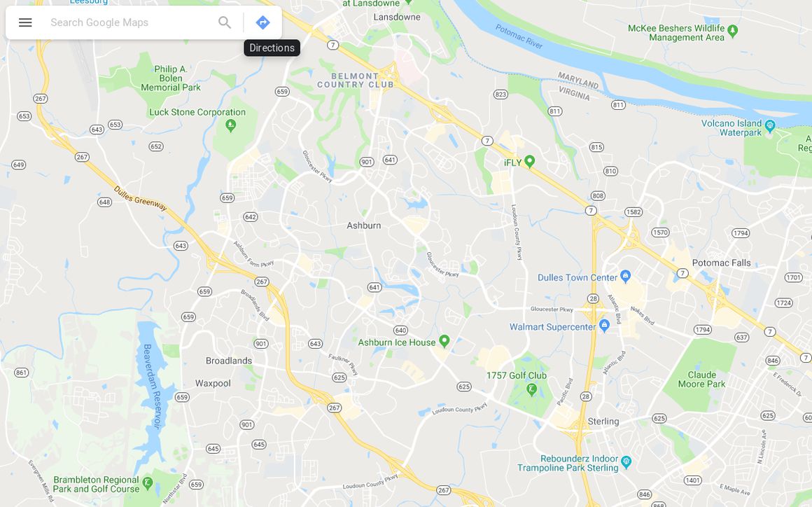
Task: Click the Dulles Town Center shopping pin
Action: click(x=625, y=276)
